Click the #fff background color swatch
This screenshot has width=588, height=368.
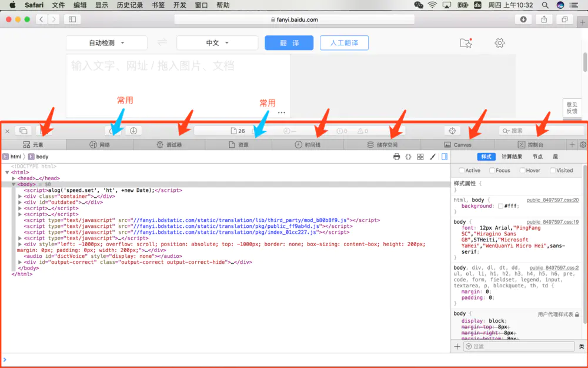[500, 206]
